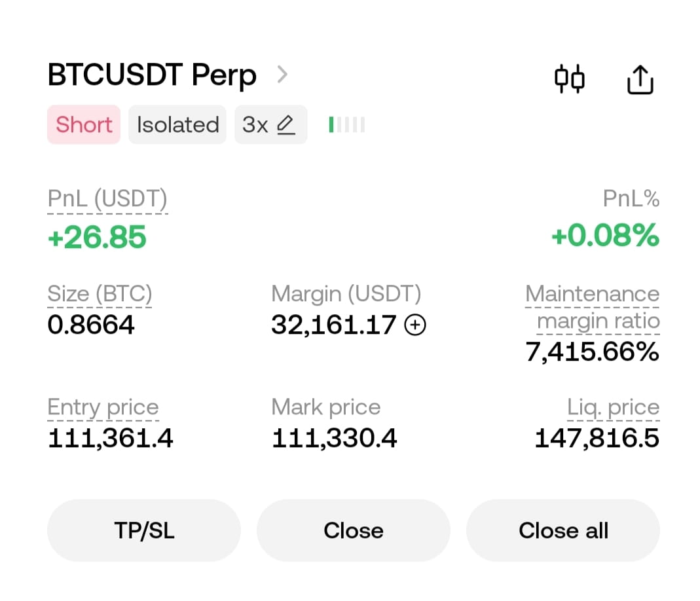
Task: Open the candlestick chart icon
Action: [569, 79]
